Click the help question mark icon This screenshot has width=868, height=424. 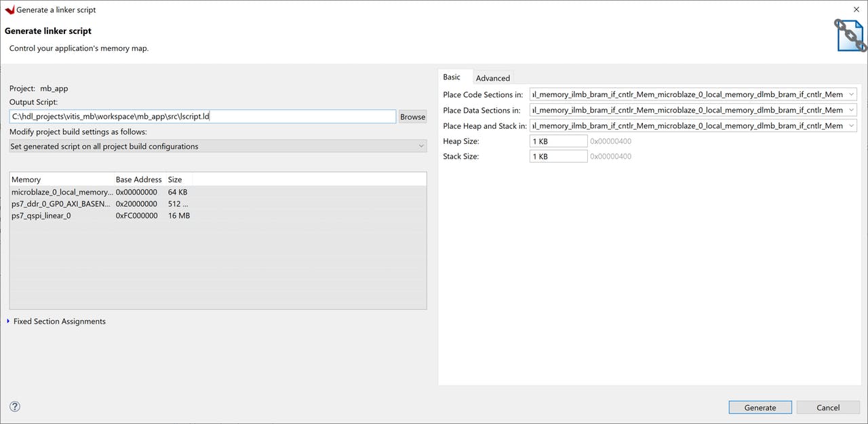coord(15,407)
